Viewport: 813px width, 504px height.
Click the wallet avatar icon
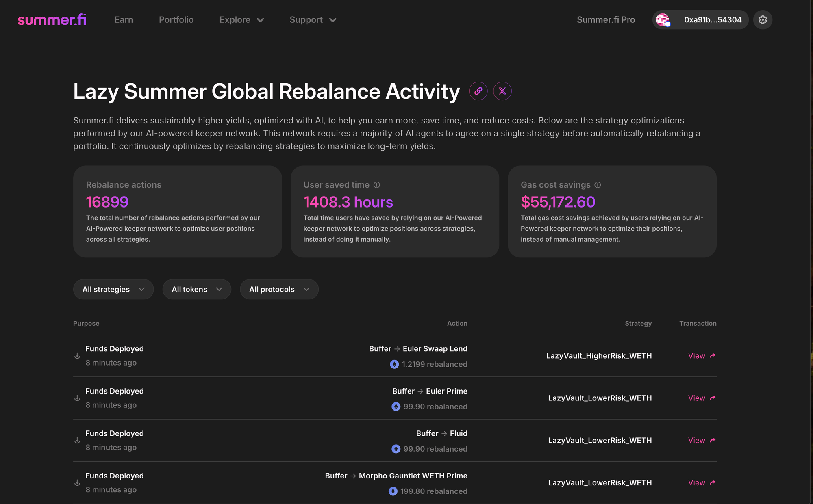click(663, 19)
